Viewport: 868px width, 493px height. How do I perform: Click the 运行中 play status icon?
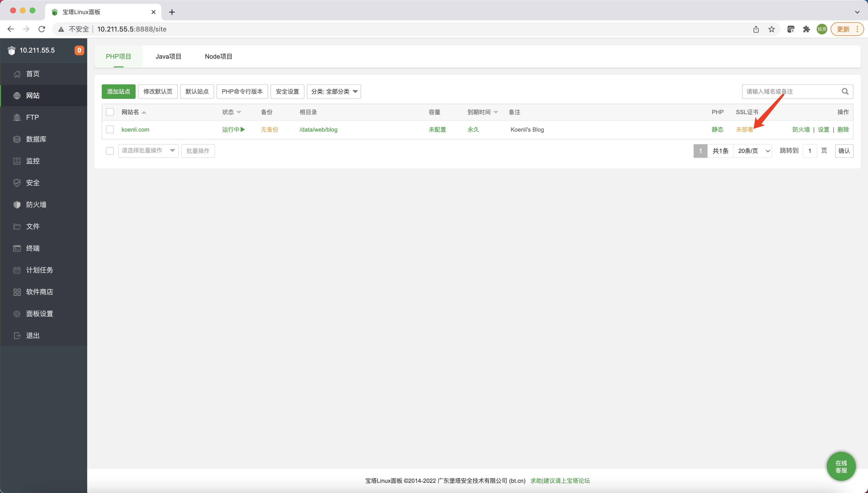(242, 129)
